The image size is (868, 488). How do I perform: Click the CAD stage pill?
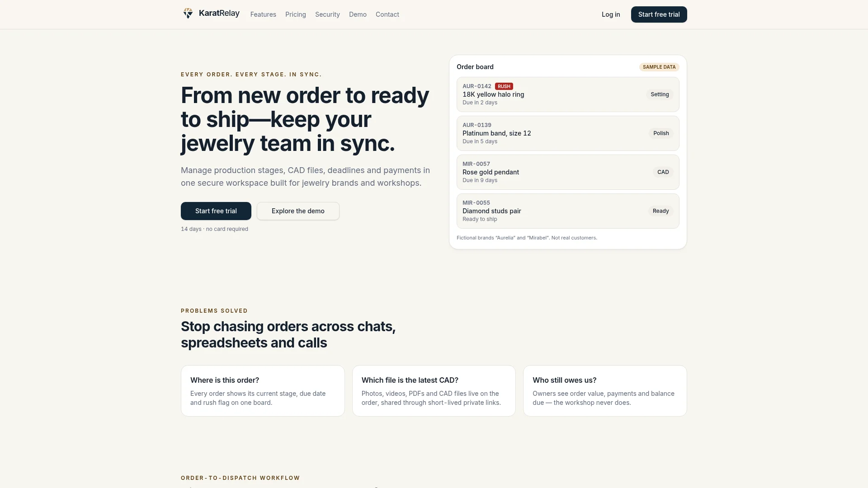[x=663, y=172]
